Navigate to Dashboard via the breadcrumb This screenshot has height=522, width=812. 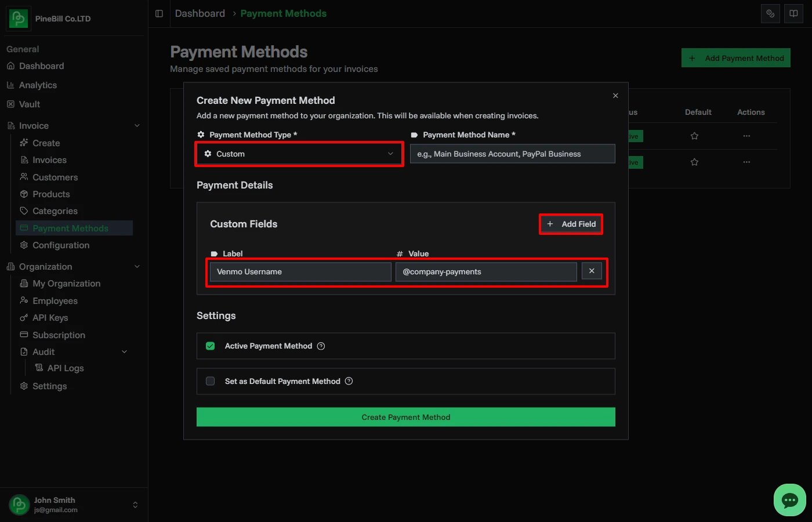click(x=200, y=13)
